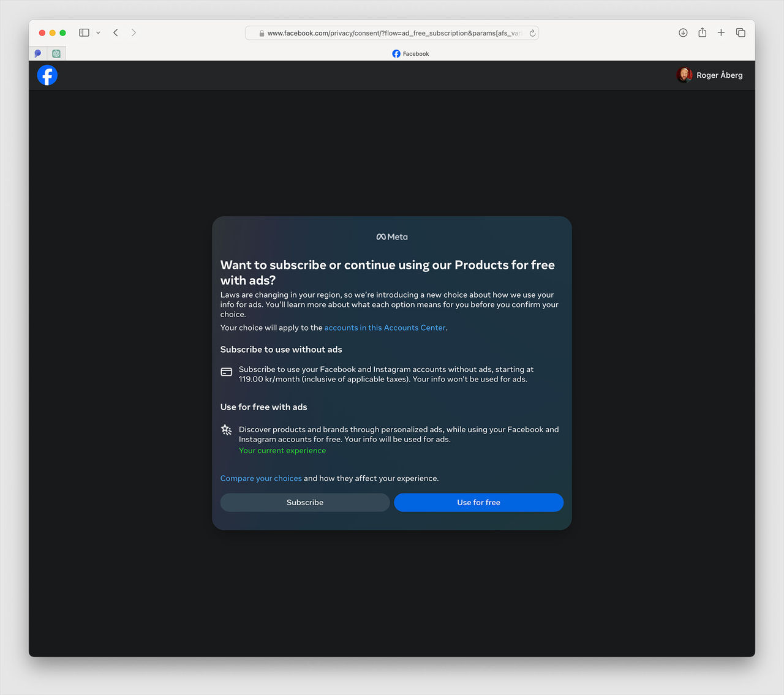This screenshot has width=784, height=695.
Task: Open the Compare your choices link
Action: pos(261,478)
